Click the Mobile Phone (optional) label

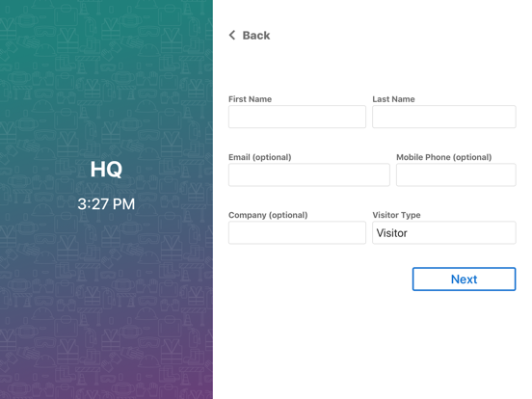443,157
